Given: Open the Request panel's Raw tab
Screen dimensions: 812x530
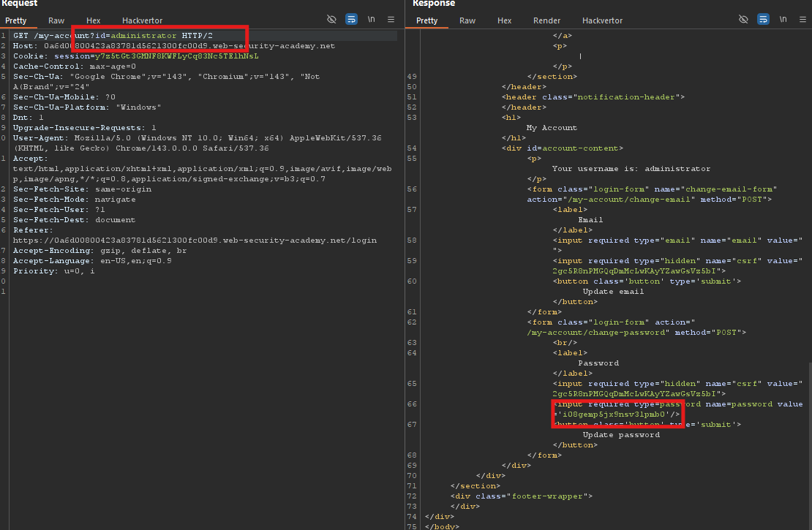Looking at the screenshot, I should click(x=56, y=20).
